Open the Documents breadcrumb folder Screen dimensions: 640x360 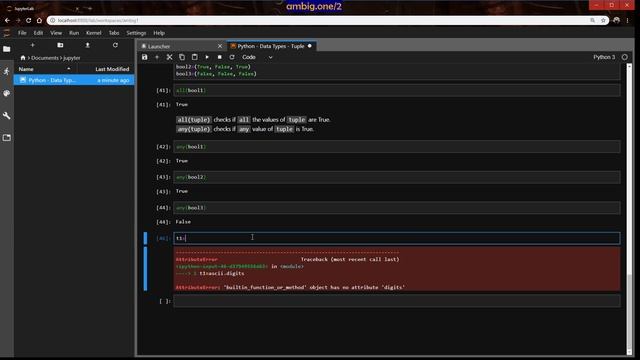point(45,58)
